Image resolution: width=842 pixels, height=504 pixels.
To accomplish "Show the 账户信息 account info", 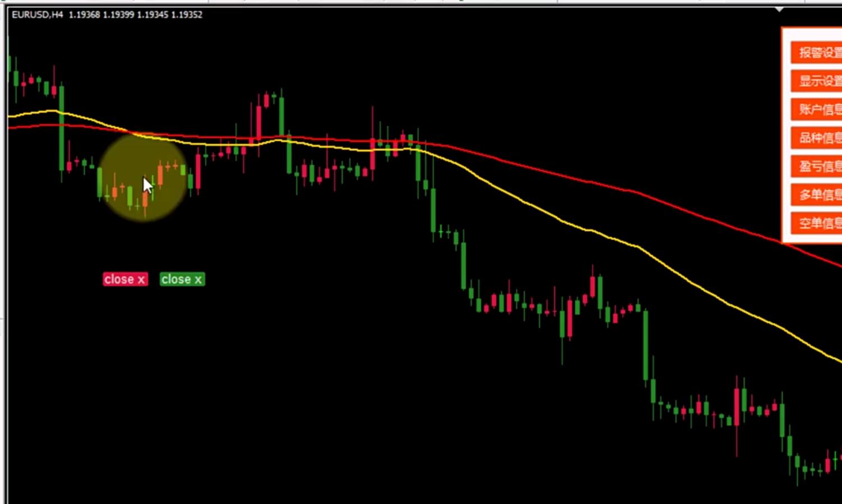I will tap(817, 109).
